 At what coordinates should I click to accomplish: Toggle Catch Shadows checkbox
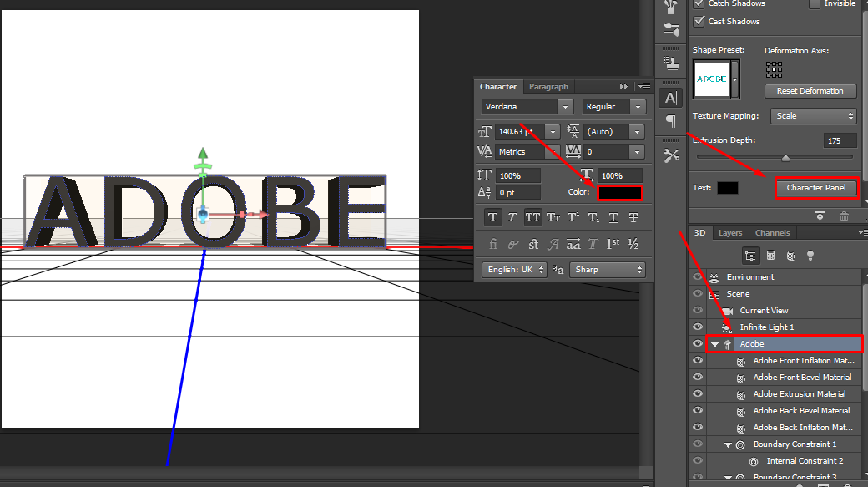coord(699,3)
